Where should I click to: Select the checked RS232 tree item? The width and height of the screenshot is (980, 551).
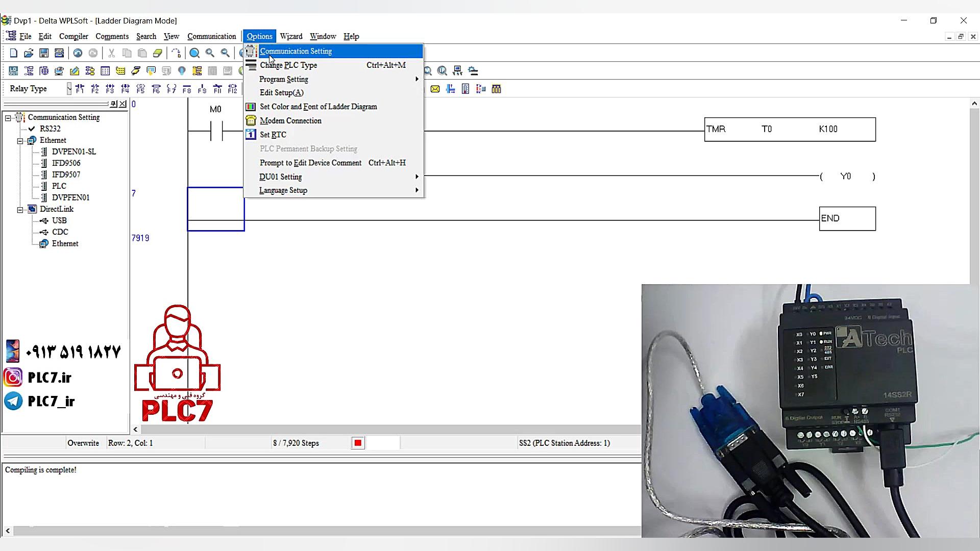click(x=50, y=129)
